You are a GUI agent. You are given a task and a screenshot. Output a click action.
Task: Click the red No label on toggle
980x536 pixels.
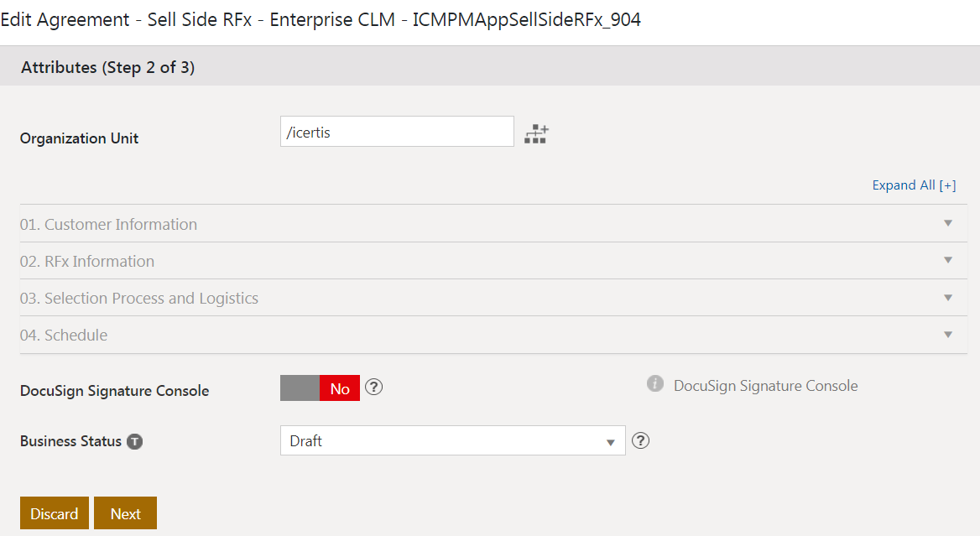(340, 388)
